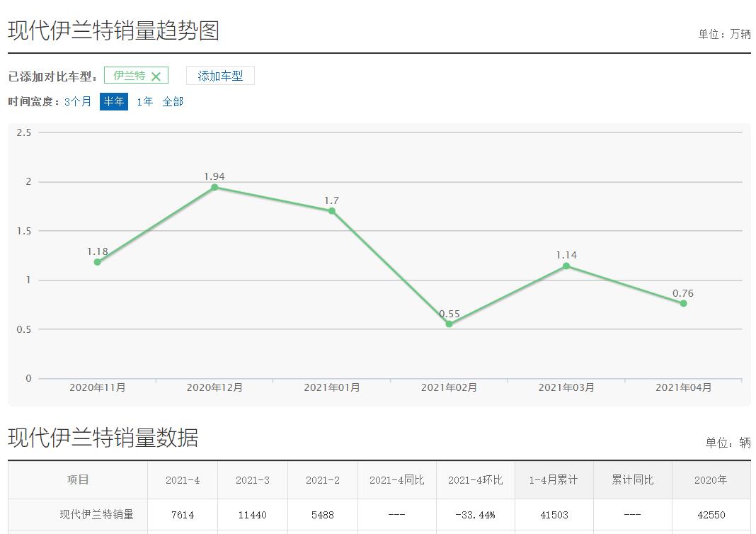Click the 41503 cumulative cell

(554, 515)
